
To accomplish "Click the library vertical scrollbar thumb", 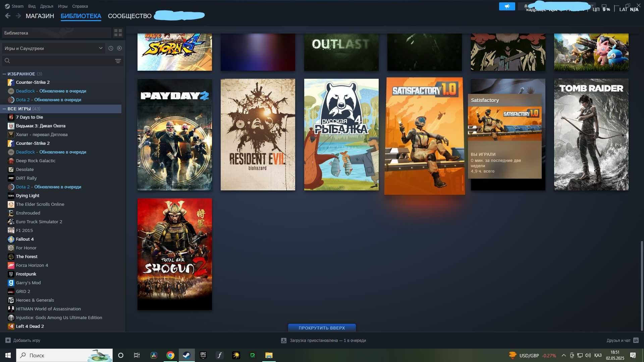I will coord(642,286).
